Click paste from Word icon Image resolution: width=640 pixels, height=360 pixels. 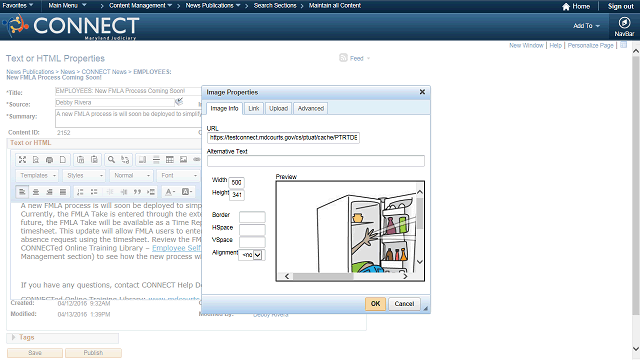click(x=94, y=160)
